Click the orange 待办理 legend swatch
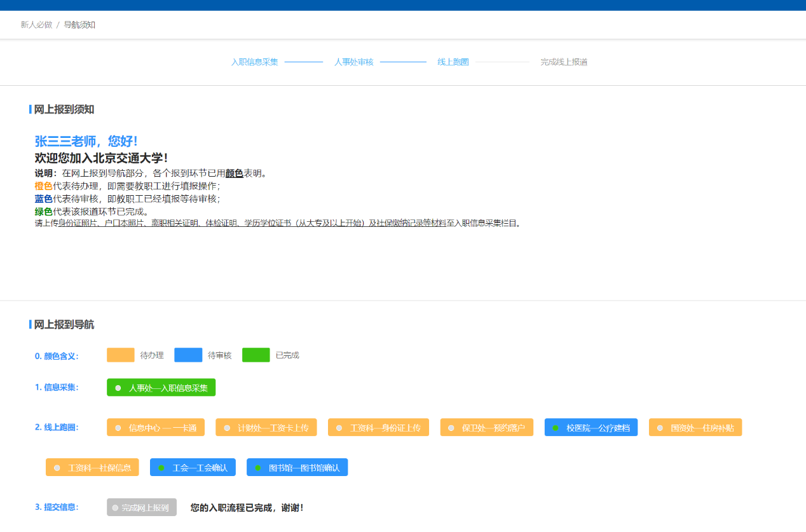 [x=121, y=355]
